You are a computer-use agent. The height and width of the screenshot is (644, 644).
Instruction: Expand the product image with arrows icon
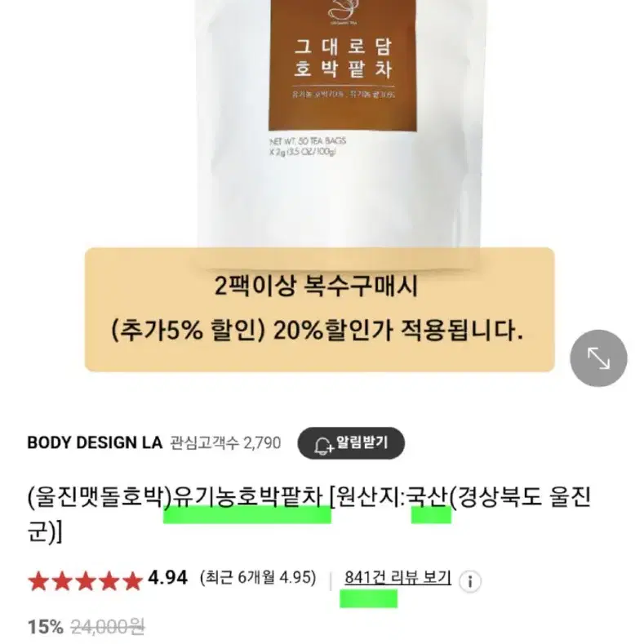(598, 358)
